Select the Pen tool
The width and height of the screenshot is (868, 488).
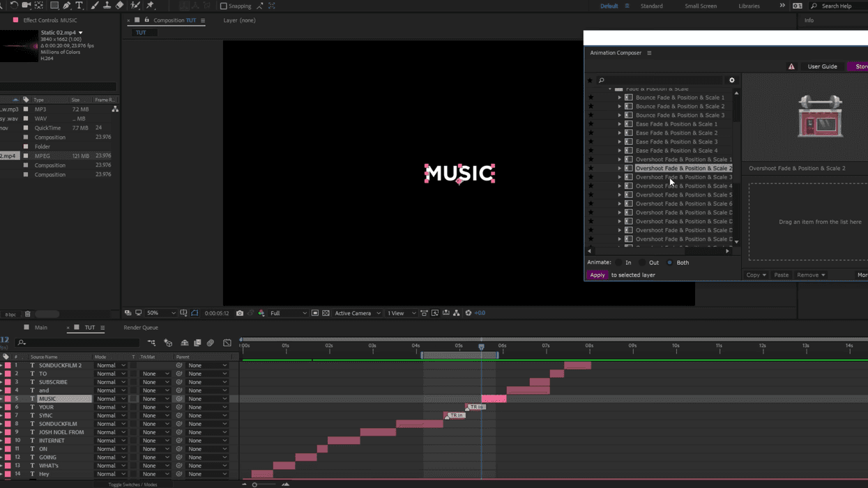click(66, 5)
